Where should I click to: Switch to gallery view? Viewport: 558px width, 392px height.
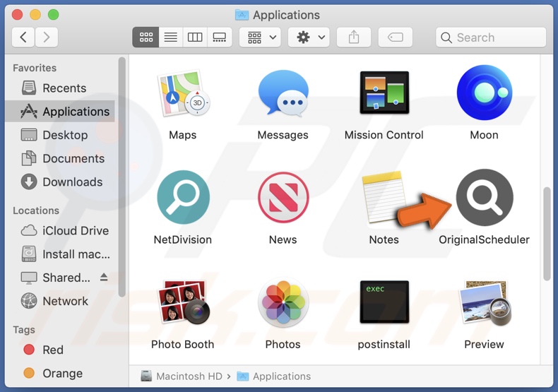[x=219, y=37]
